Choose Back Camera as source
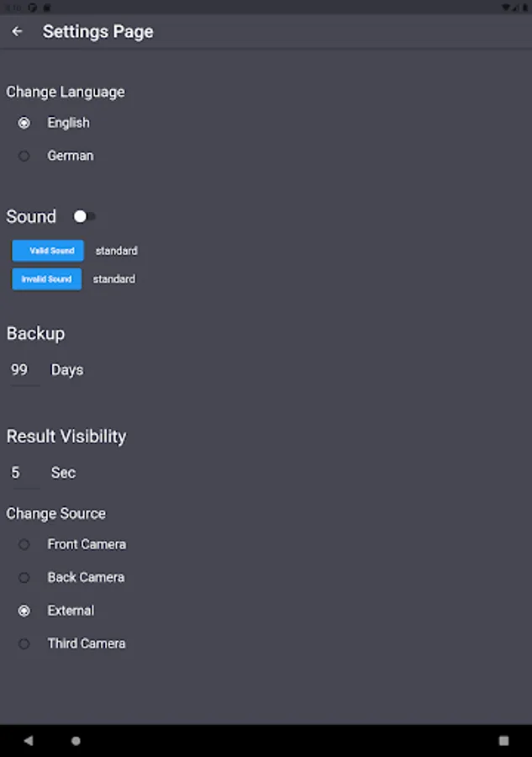Viewport: 532px width, 757px height. [24, 578]
